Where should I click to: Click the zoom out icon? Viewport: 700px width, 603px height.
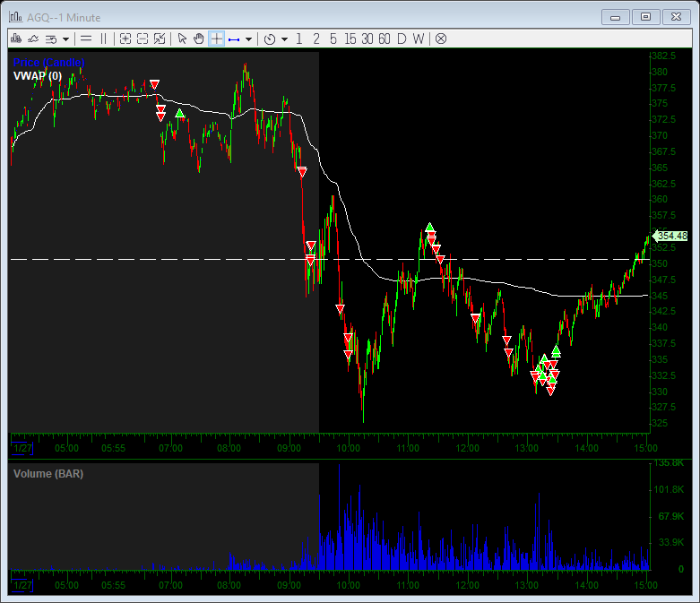tap(143, 39)
